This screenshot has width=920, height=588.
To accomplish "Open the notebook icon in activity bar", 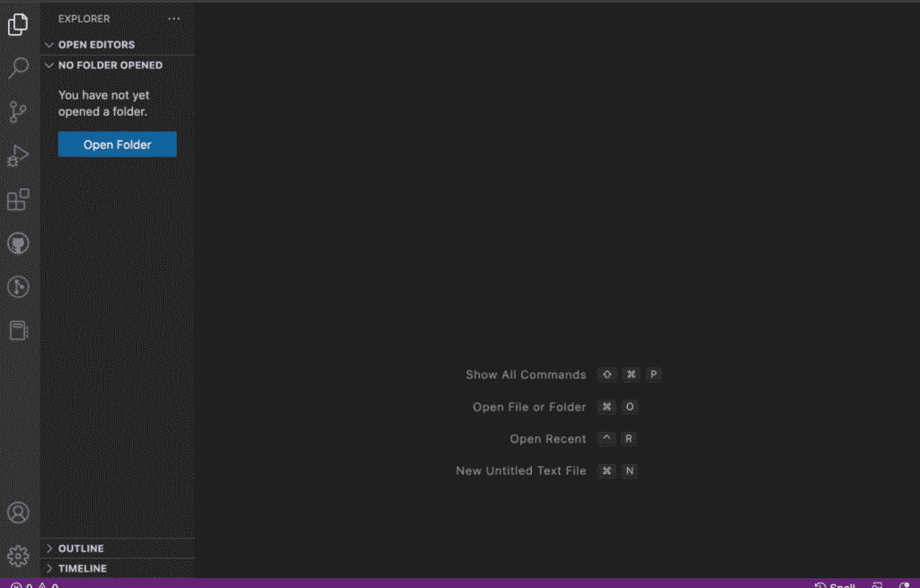I will tap(18, 330).
